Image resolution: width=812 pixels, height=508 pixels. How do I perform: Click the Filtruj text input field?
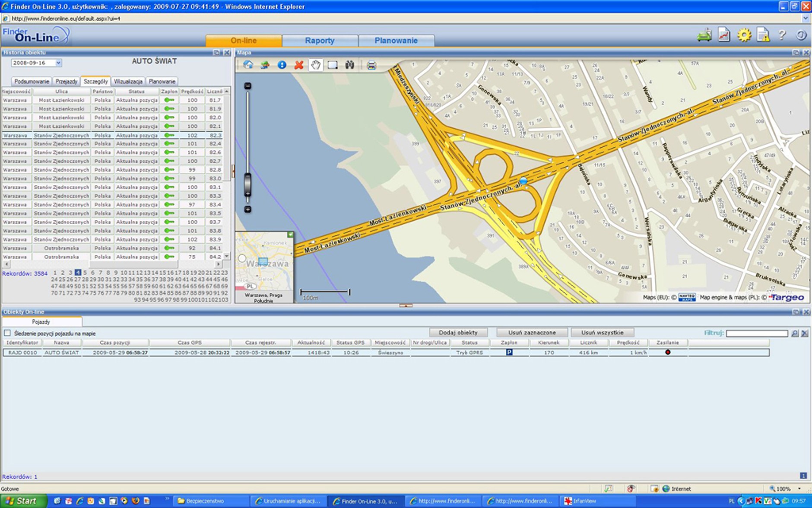coord(757,333)
